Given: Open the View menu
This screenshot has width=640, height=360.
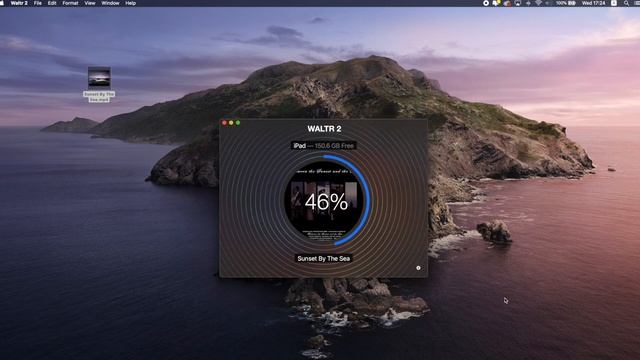Looking at the screenshot, I should tap(90, 3).
